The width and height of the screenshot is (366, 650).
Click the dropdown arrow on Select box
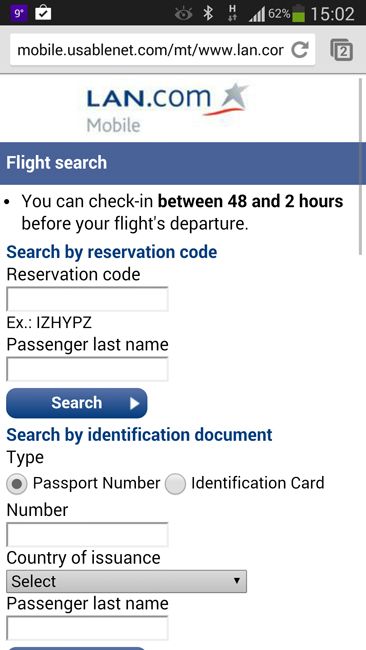point(237,580)
